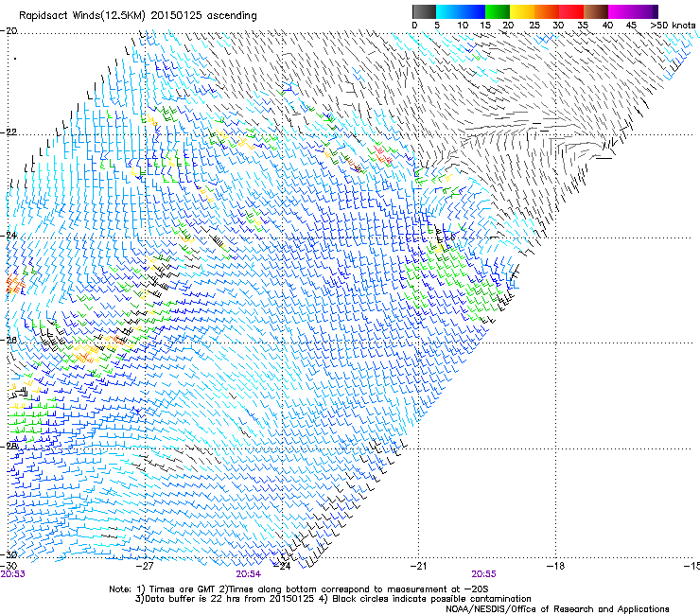Screen dimensions: 700x615
Task: Click the '-18' longitude axis label
Action: [x=555, y=566]
